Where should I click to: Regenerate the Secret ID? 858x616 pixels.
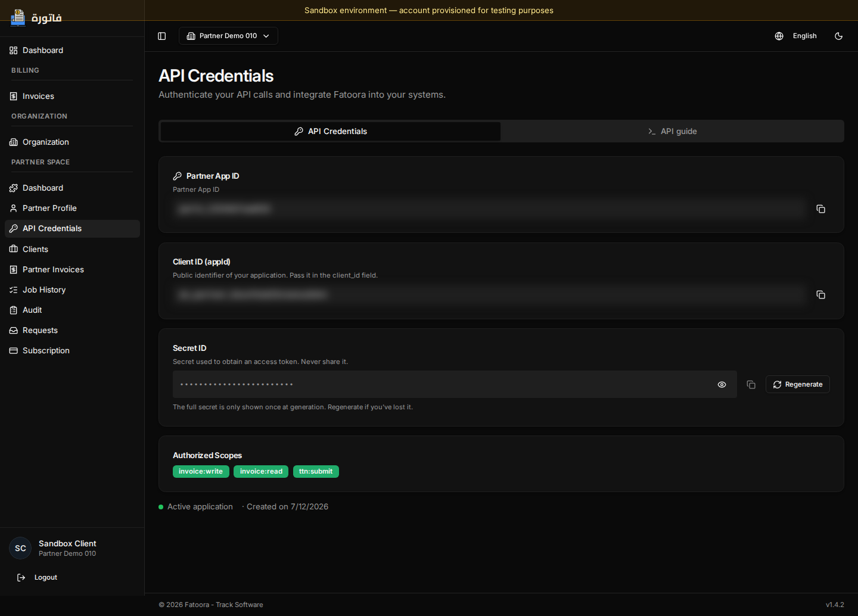(x=798, y=384)
